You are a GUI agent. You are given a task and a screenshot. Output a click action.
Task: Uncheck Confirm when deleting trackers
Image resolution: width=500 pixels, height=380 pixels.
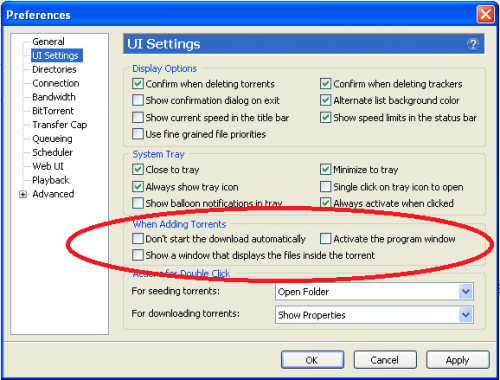pyautogui.click(x=325, y=83)
